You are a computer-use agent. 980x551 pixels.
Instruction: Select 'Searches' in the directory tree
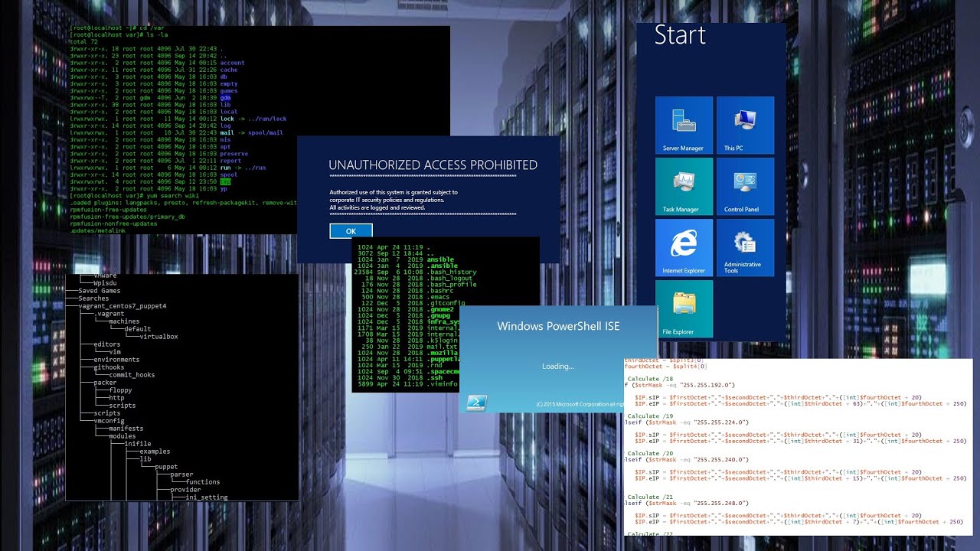point(93,298)
